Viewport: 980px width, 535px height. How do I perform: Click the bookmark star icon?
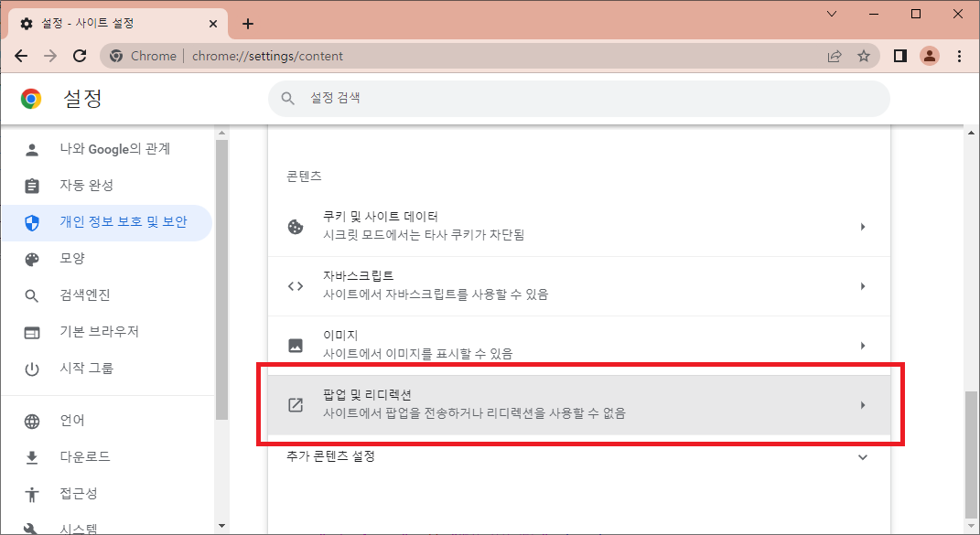[x=864, y=56]
